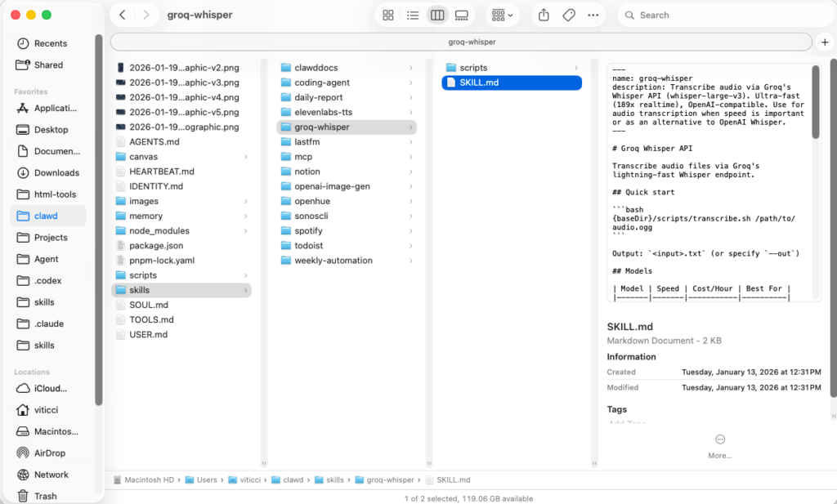Click the More button in preview pane
This screenshot has width=837, height=504.
(x=719, y=446)
